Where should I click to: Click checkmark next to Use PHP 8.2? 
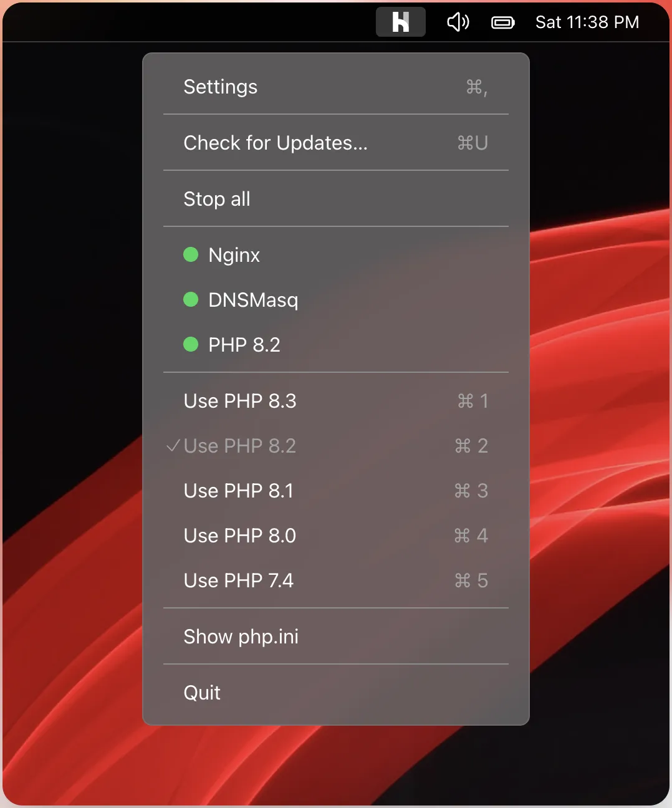click(x=173, y=446)
